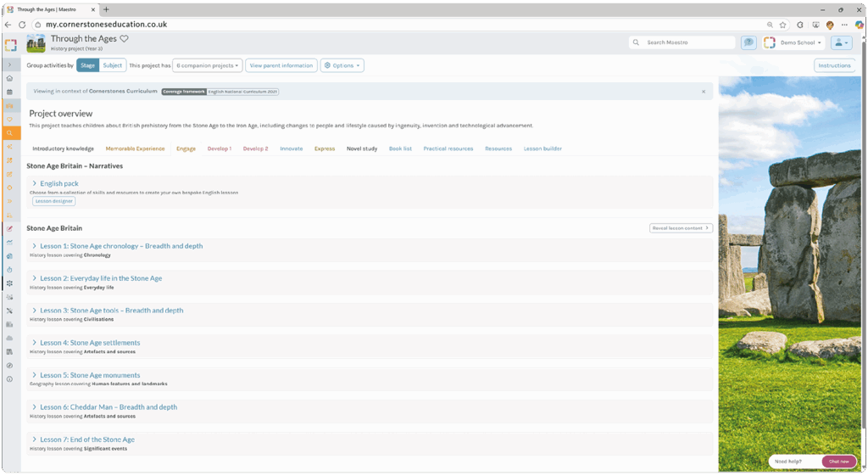This screenshot has width=868, height=476.
Task: Expand Lesson 1: Stone Age chronology
Action: (121, 246)
